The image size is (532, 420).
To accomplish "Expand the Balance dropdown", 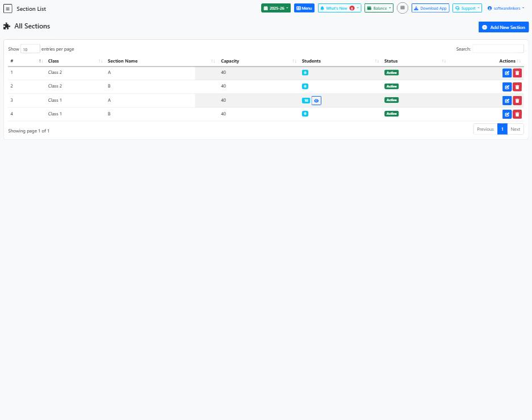I will [379, 9].
